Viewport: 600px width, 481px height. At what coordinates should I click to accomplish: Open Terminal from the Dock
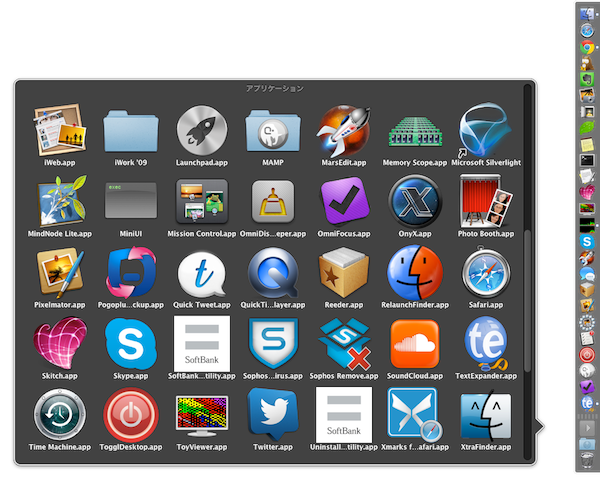click(x=587, y=160)
